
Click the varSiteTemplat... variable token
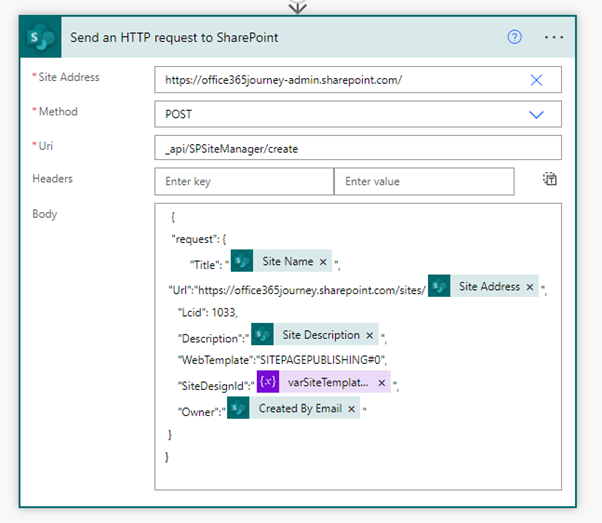324,382
